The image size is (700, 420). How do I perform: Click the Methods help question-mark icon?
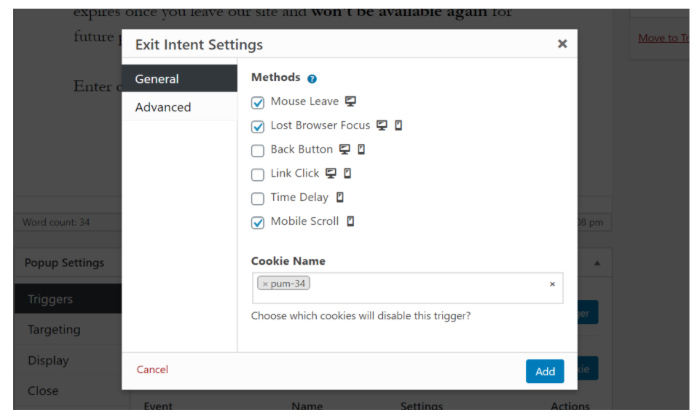pos(312,79)
